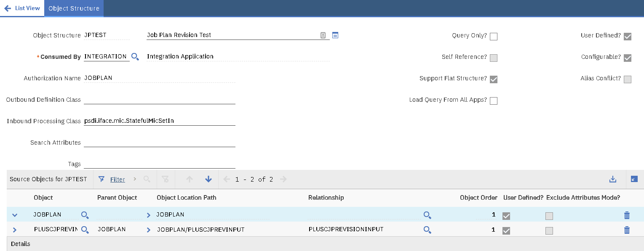Collapse details of the JOBPLAN row
Image resolution: width=644 pixels, height=251 pixels.
15,215
